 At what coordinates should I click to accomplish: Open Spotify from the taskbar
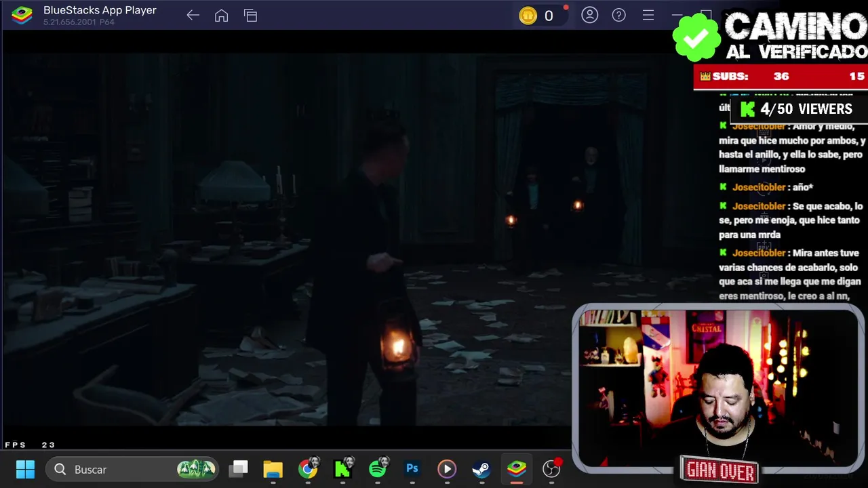(x=378, y=468)
